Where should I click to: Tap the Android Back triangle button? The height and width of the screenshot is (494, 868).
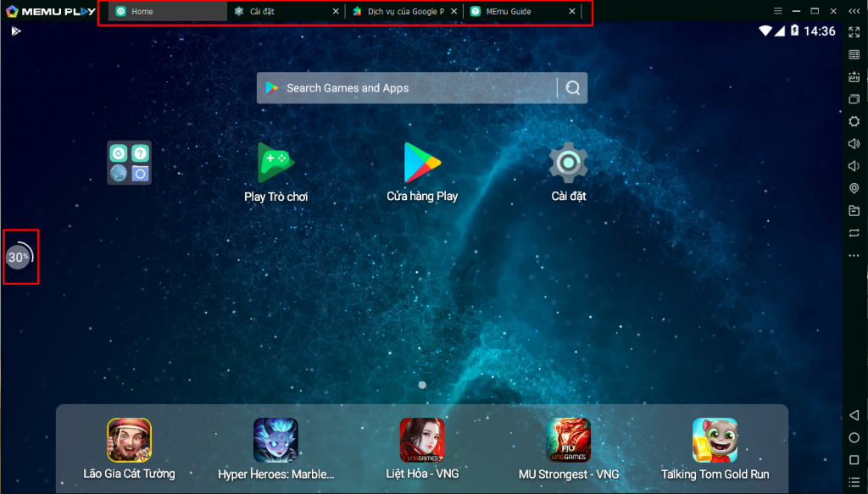coord(854,415)
